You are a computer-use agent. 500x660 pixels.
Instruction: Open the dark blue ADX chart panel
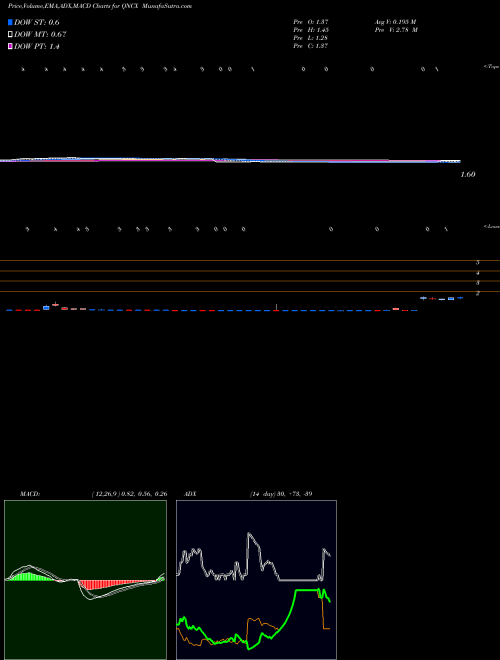(x=256, y=580)
